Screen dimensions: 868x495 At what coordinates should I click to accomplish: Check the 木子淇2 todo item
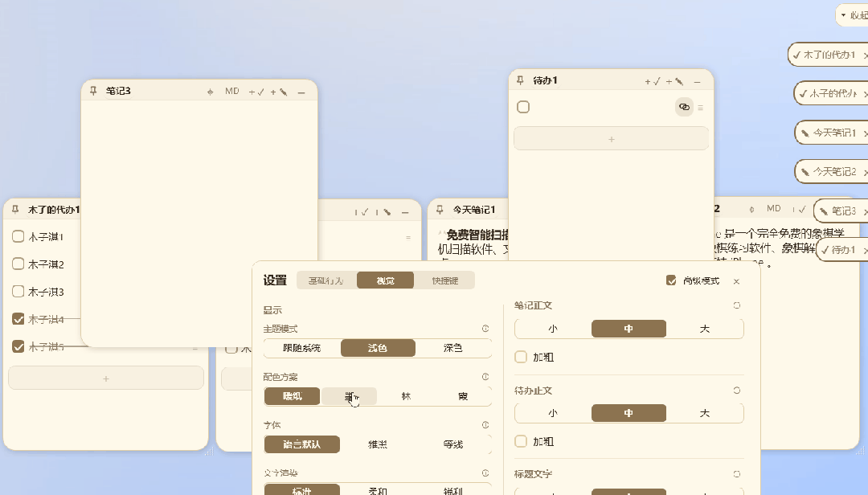pos(18,264)
